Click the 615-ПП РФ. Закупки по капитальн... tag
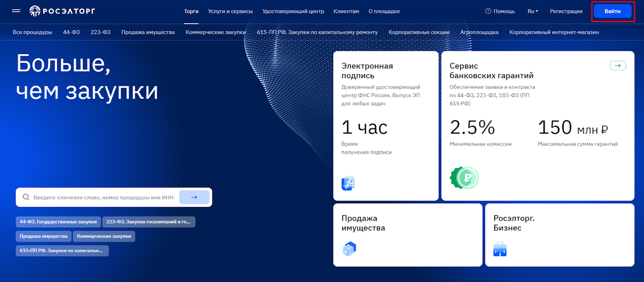 tap(62, 250)
